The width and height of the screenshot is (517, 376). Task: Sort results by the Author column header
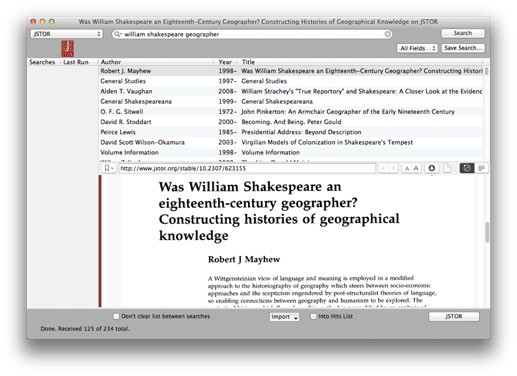pyautogui.click(x=156, y=62)
